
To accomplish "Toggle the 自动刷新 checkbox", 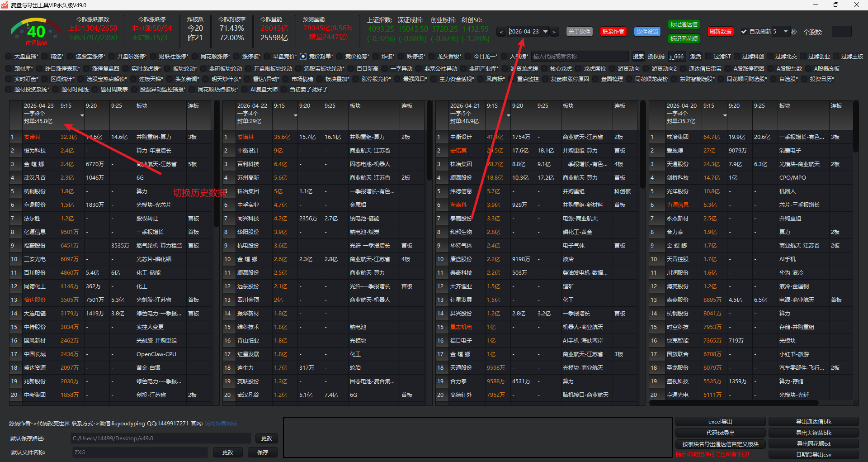I will [744, 32].
